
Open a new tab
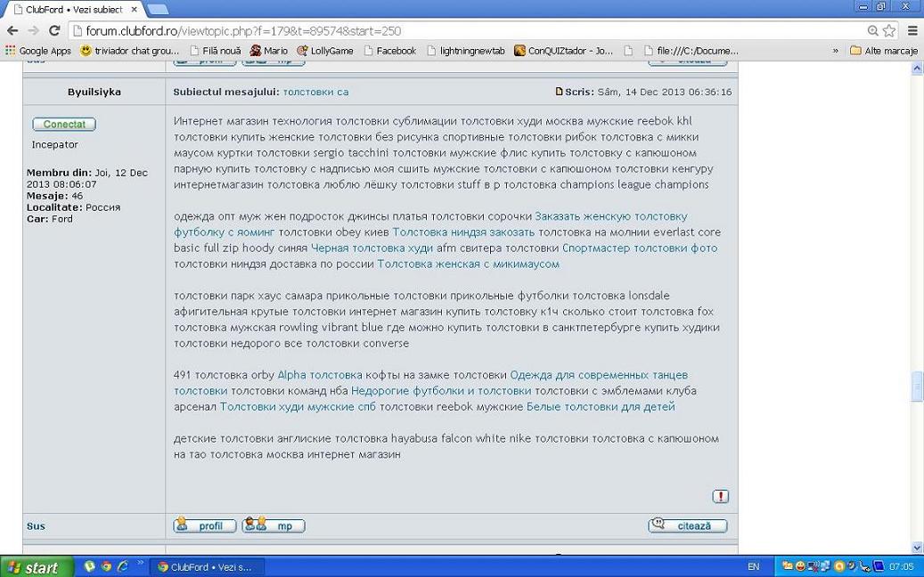(158, 9)
